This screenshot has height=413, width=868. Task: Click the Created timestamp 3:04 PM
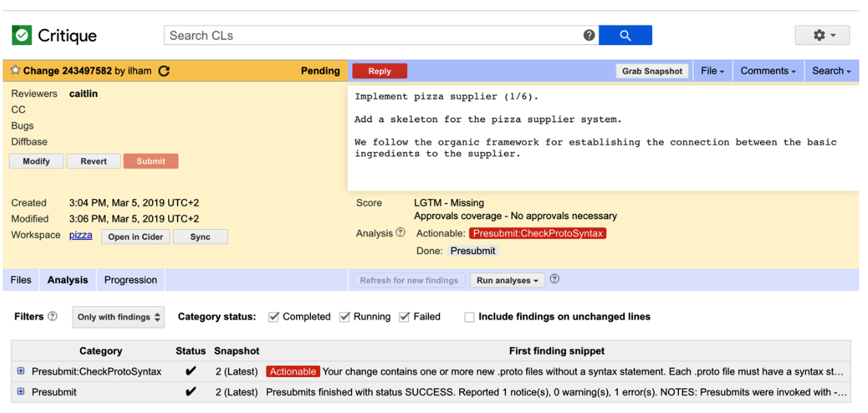(x=134, y=202)
